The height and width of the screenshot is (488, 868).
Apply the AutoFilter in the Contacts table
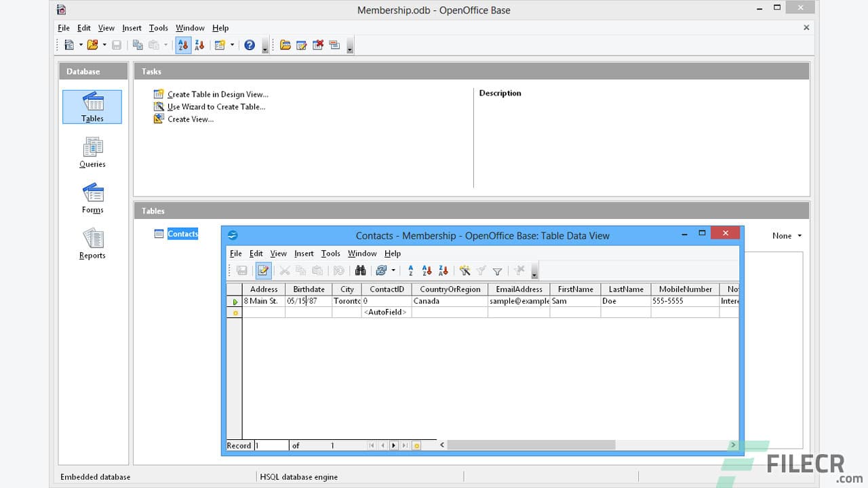tap(466, 270)
